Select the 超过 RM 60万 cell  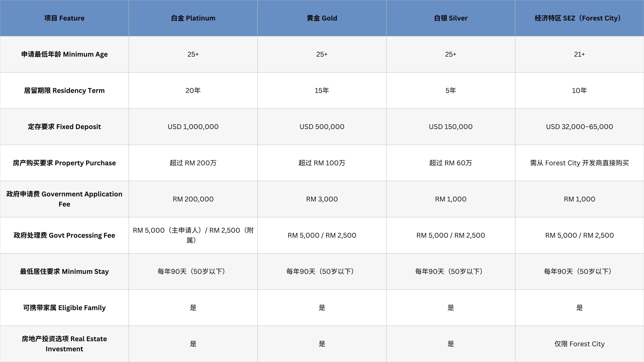coord(451,163)
